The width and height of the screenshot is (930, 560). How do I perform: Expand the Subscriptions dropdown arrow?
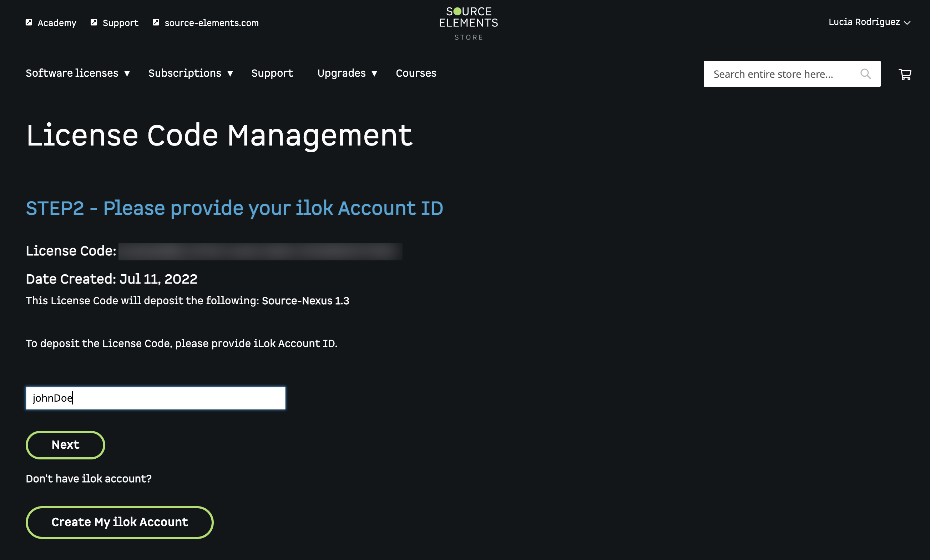(x=230, y=73)
